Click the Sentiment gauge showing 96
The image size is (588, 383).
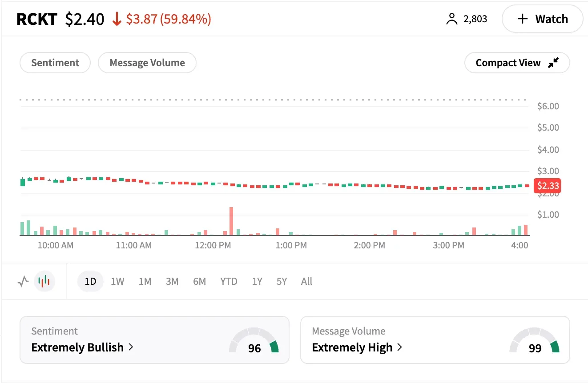click(254, 340)
